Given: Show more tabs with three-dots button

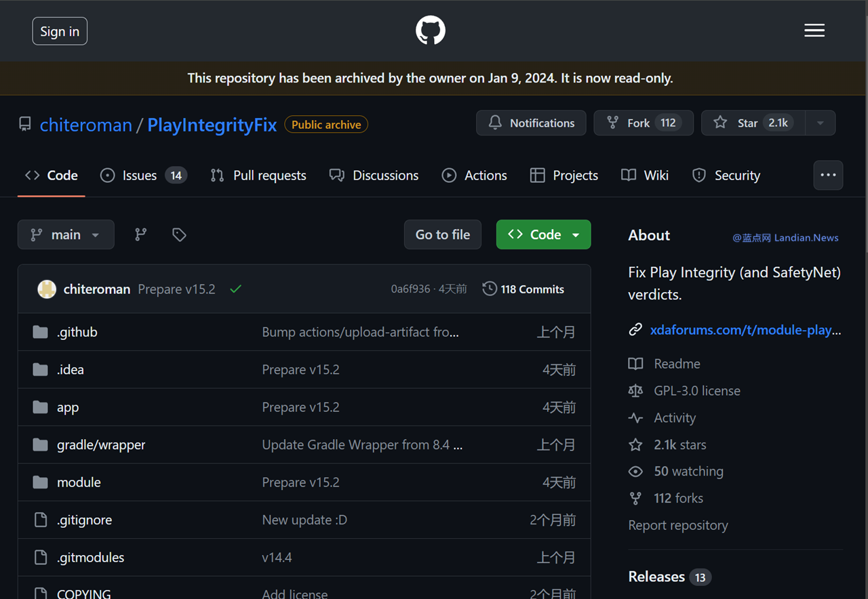Looking at the screenshot, I should point(828,175).
